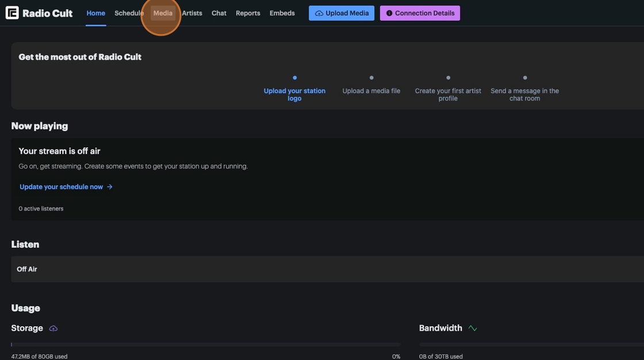Open the Chat tab
644x360 pixels.
click(x=219, y=13)
